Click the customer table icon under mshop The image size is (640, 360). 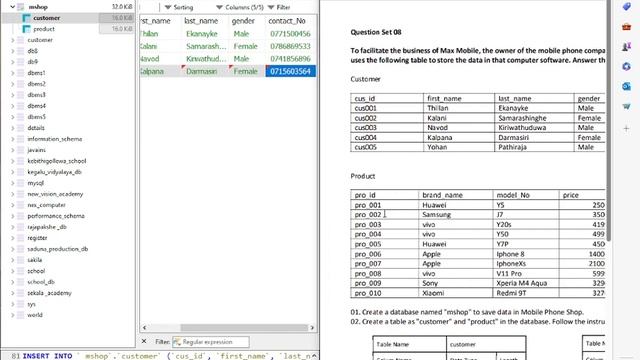[x=27, y=18]
